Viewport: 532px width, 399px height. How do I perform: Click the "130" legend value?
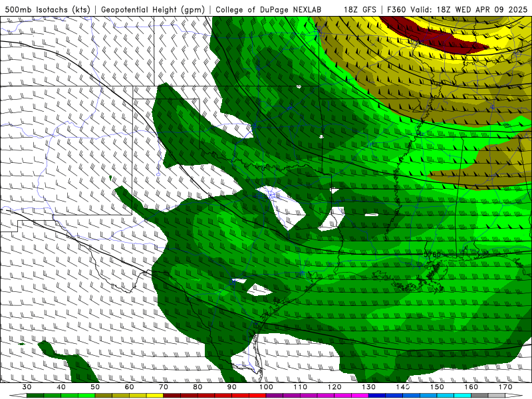tap(368, 387)
